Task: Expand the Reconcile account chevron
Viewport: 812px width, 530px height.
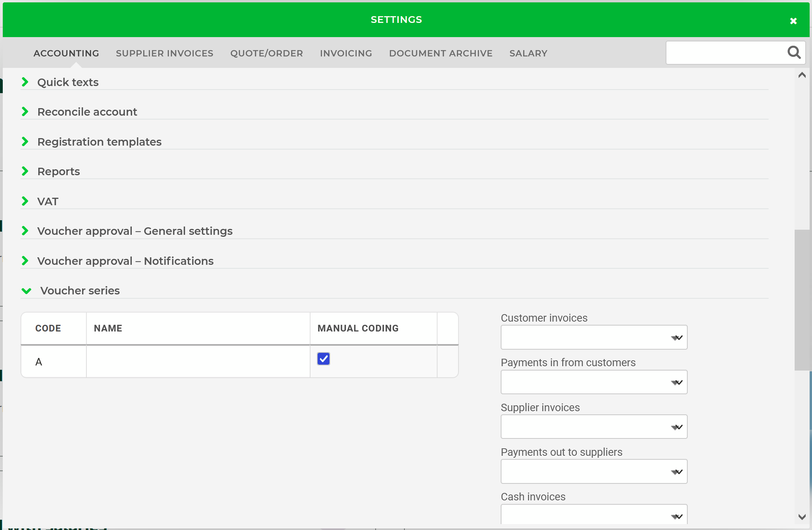Action: click(x=25, y=112)
